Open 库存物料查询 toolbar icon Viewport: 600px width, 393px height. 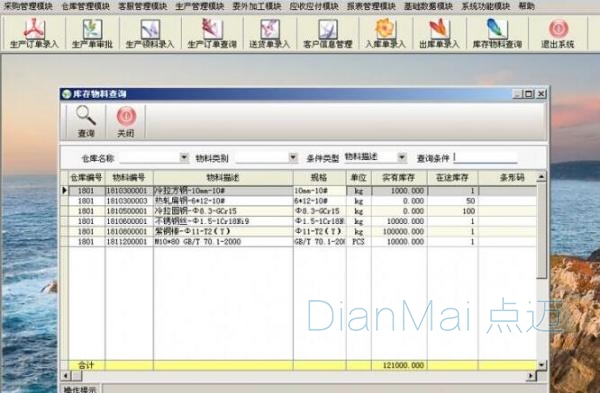[497, 33]
